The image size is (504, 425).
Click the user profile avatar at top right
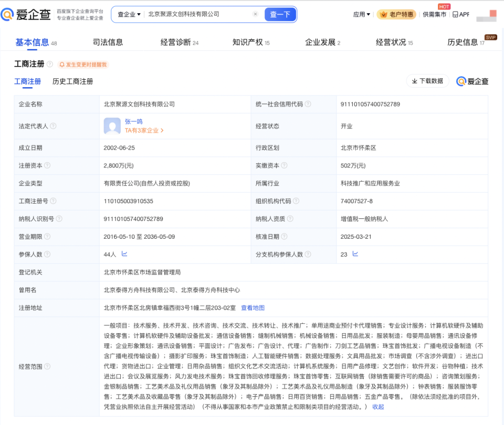pos(487,15)
